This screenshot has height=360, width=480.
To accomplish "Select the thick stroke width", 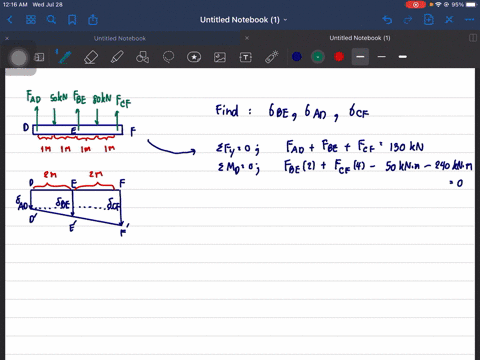I will (403, 57).
